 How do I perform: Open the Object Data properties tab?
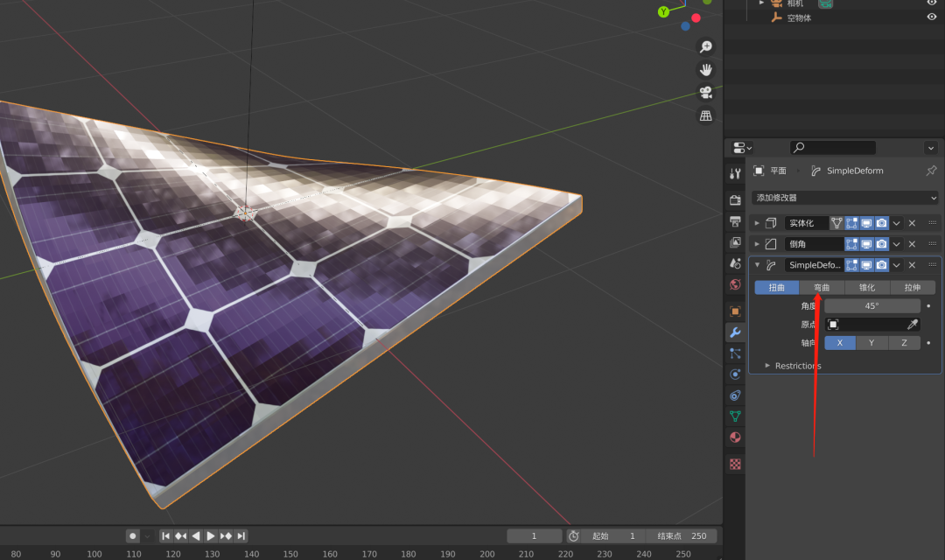[735, 416]
